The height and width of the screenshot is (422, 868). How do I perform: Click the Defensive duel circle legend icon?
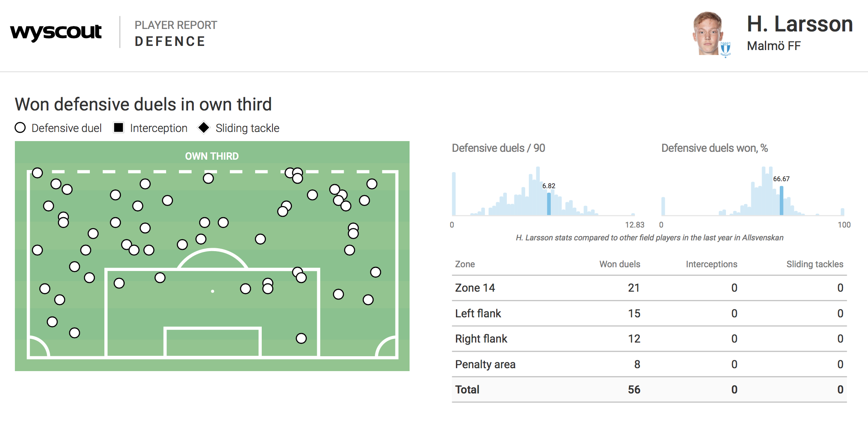20,128
